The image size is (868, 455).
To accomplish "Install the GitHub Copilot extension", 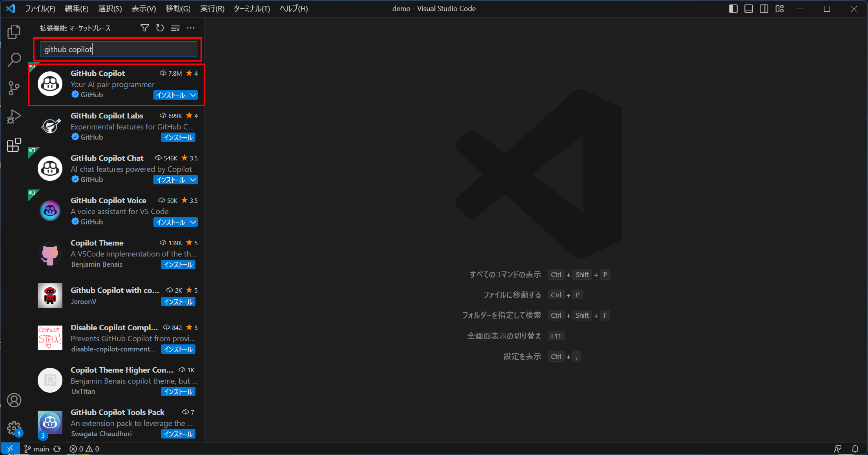I will (x=171, y=95).
